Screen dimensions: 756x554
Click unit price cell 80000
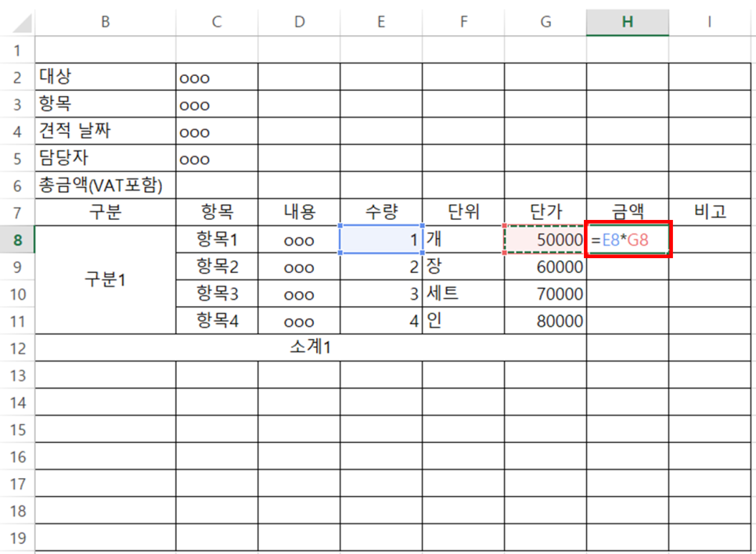pos(545,320)
